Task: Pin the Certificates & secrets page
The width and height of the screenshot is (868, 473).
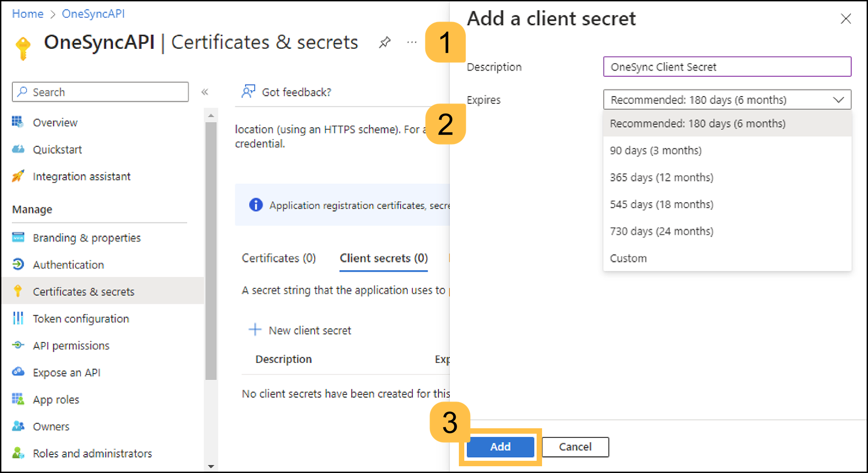Action: coord(385,42)
